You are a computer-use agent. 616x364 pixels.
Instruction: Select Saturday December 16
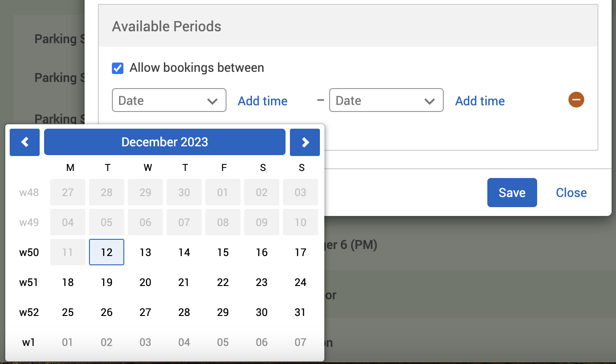(x=262, y=253)
